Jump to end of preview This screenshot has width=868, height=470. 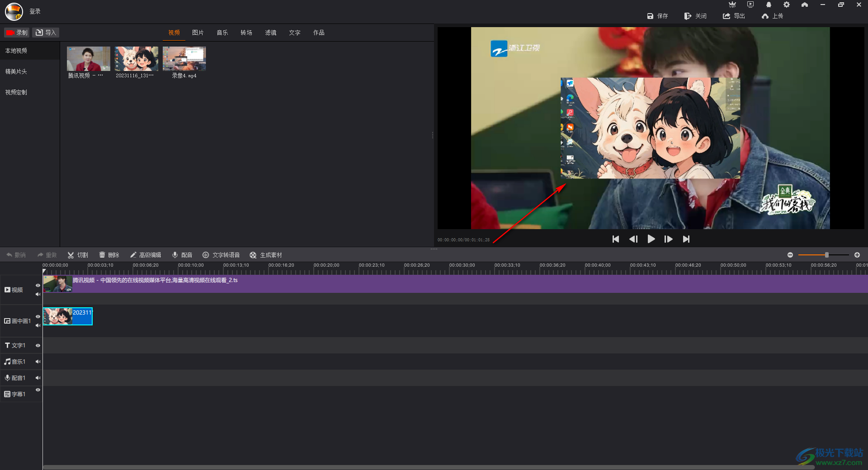pyautogui.click(x=686, y=239)
